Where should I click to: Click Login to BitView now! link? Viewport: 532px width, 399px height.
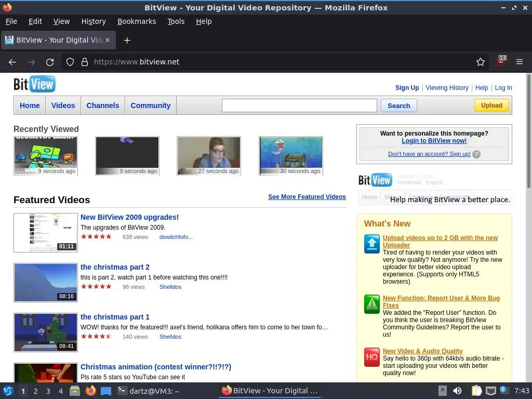(434, 140)
